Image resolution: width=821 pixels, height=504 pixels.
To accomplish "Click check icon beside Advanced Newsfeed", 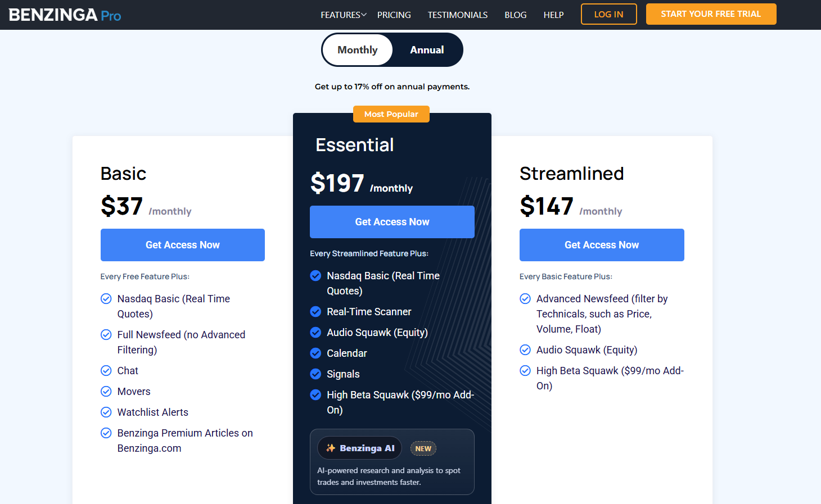I will pos(525,298).
